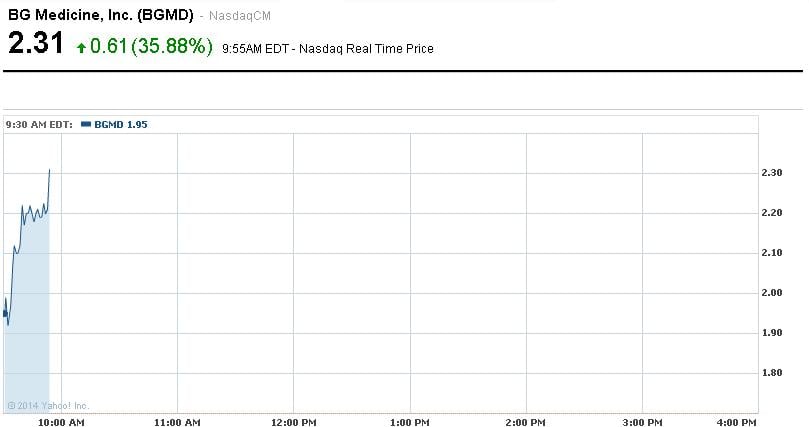
Task: Click the green up arrow beside price change
Action: (x=81, y=47)
